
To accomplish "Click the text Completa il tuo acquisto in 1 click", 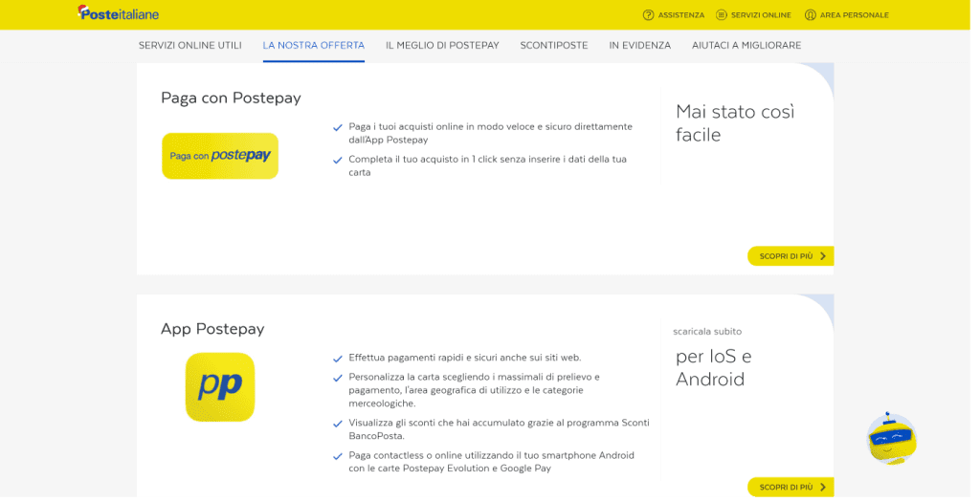I will [x=487, y=165].
